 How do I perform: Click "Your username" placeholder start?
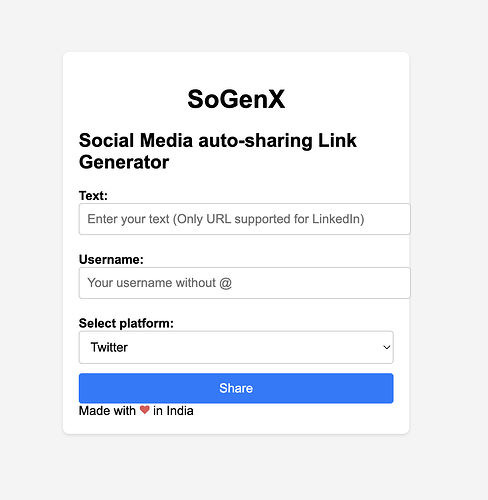pyautogui.click(x=129, y=283)
